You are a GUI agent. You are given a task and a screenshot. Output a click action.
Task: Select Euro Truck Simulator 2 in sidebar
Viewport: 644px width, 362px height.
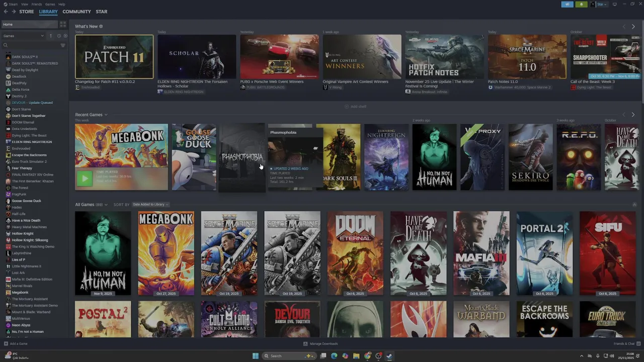pos(29,161)
